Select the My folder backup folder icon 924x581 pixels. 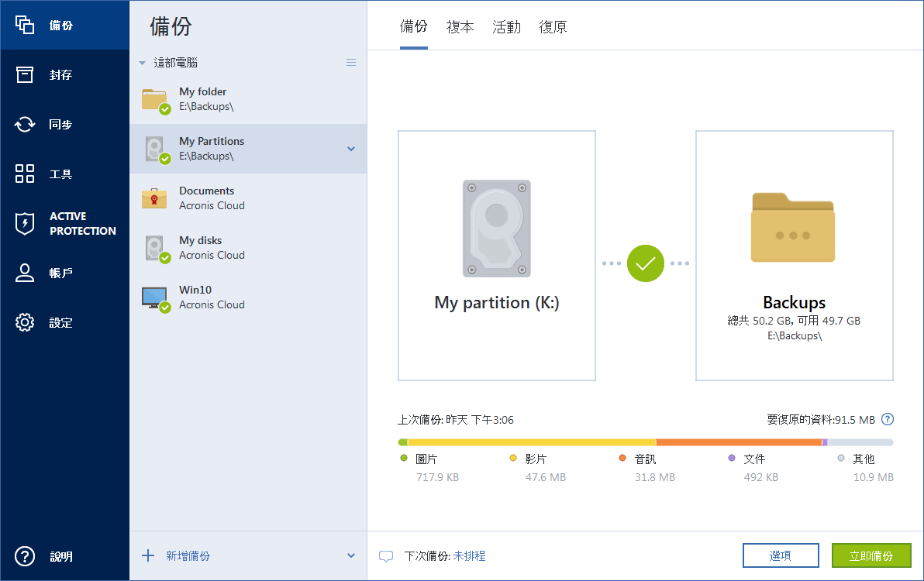click(x=156, y=101)
